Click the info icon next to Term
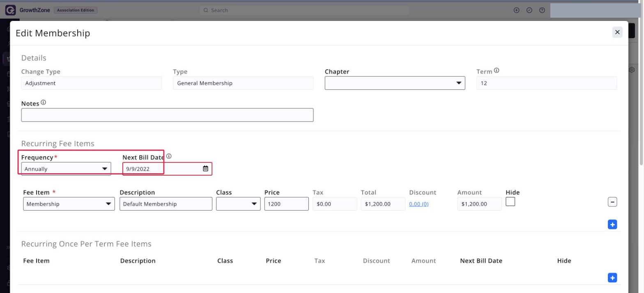 point(497,71)
